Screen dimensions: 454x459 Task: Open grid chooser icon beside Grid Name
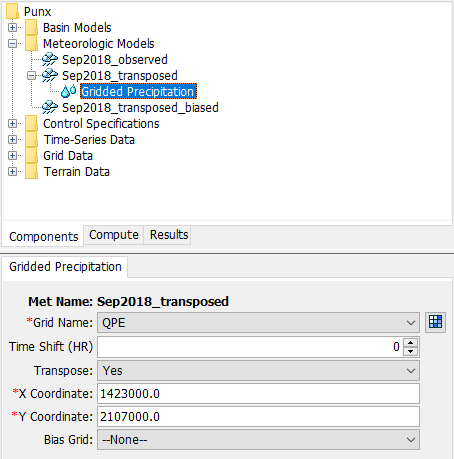coord(435,322)
